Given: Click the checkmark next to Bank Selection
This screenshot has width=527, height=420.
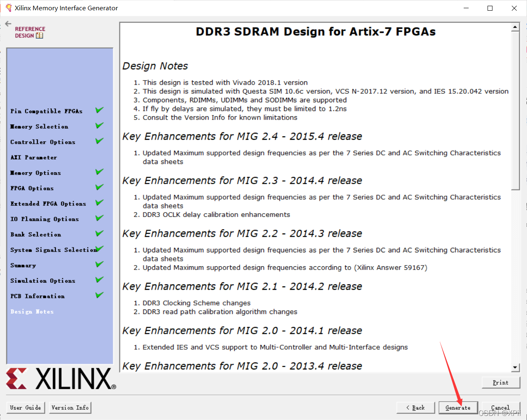Looking at the screenshot, I should pyautogui.click(x=99, y=233).
